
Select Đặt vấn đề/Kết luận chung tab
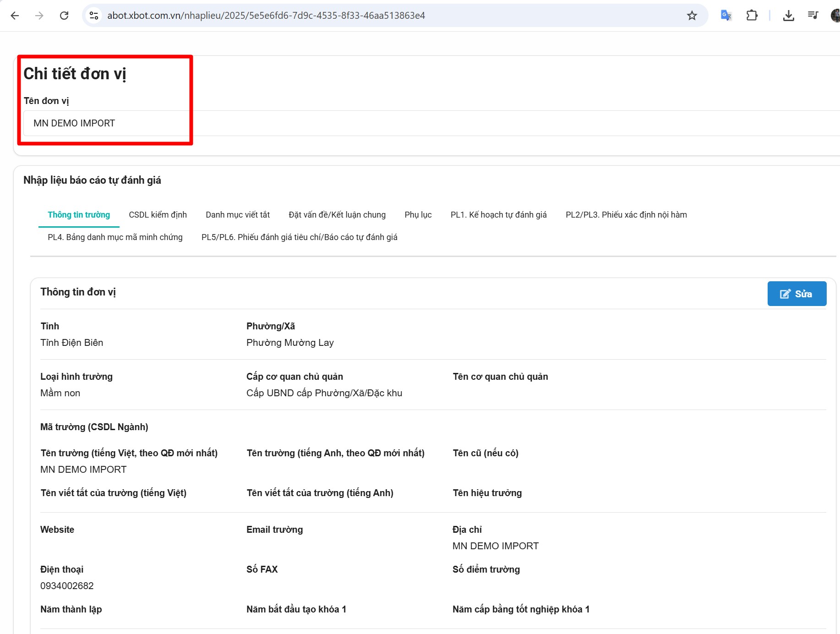337,215
